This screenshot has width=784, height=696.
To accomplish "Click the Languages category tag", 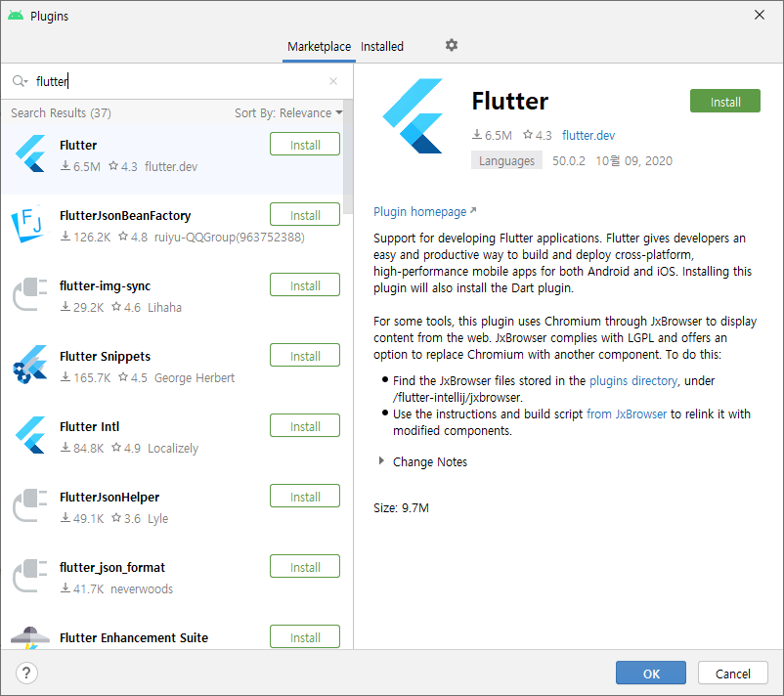I will click(x=506, y=160).
